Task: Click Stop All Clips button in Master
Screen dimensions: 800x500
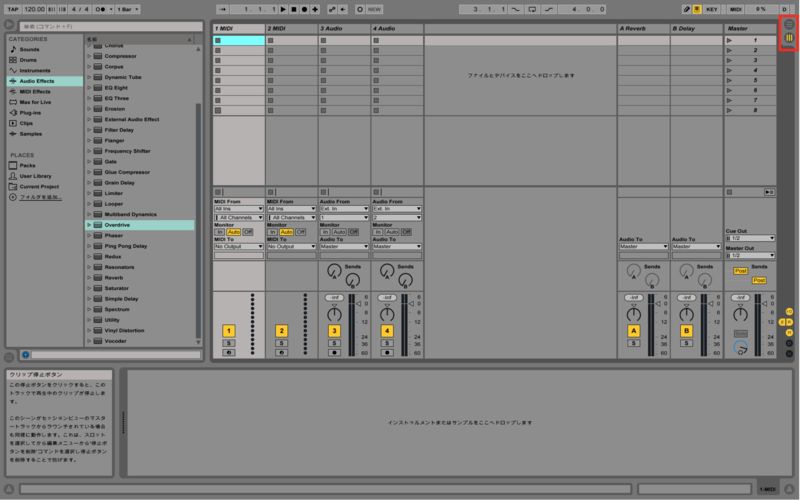Action: click(x=729, y=192)
